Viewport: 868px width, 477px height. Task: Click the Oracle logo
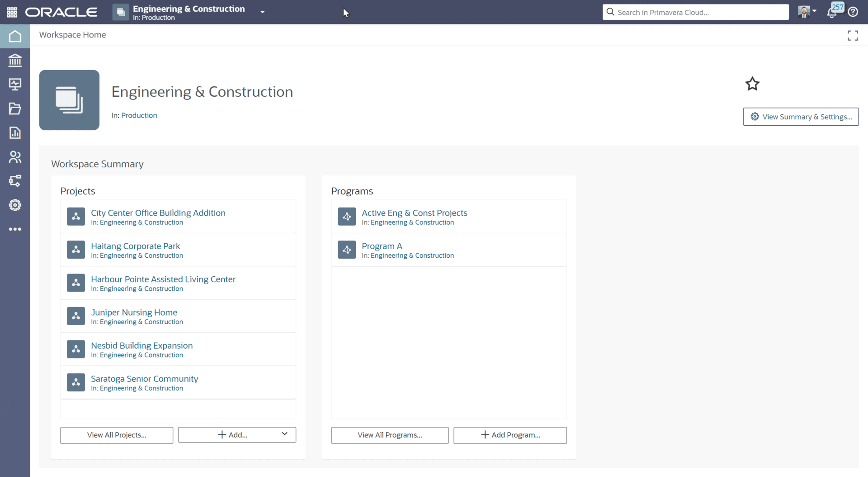tap(61, 12)
